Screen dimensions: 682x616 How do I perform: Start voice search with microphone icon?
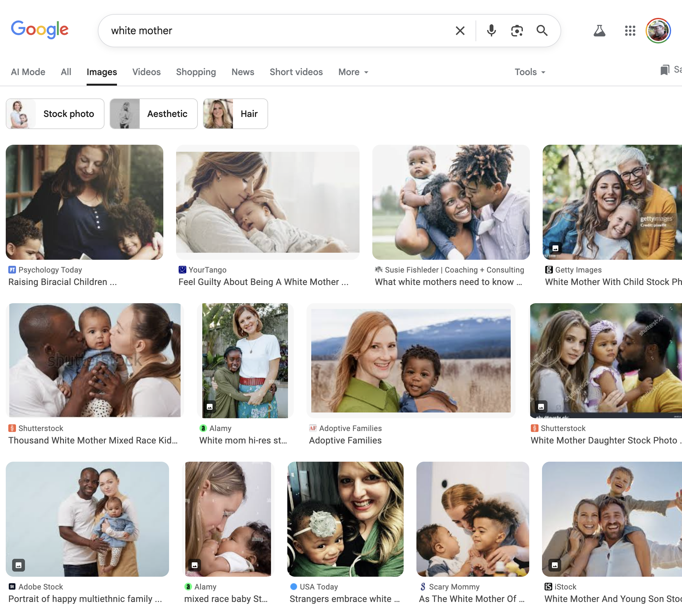491,31
